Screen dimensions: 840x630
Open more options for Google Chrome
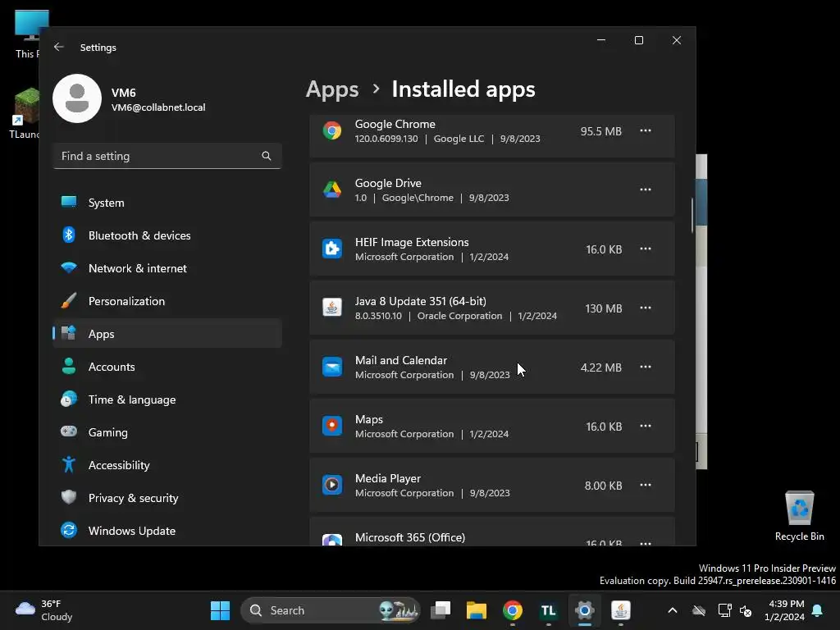[x=646, y=130]
